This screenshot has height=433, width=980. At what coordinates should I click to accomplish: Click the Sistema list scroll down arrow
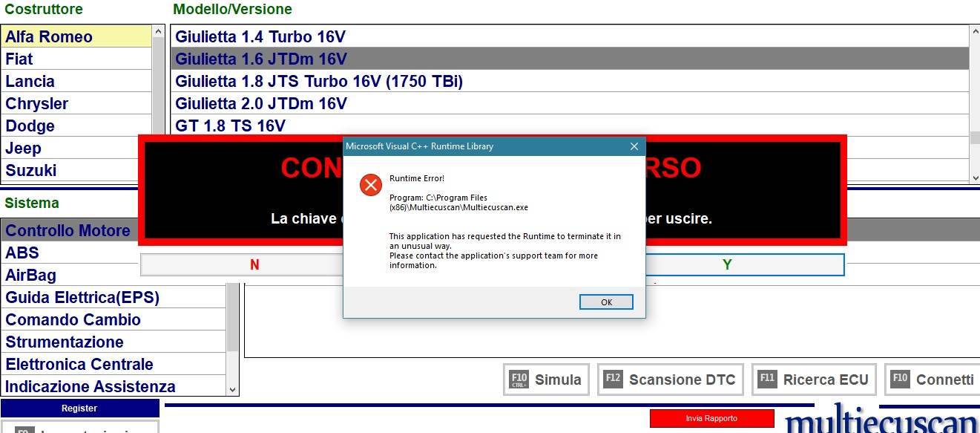point(233,389)
